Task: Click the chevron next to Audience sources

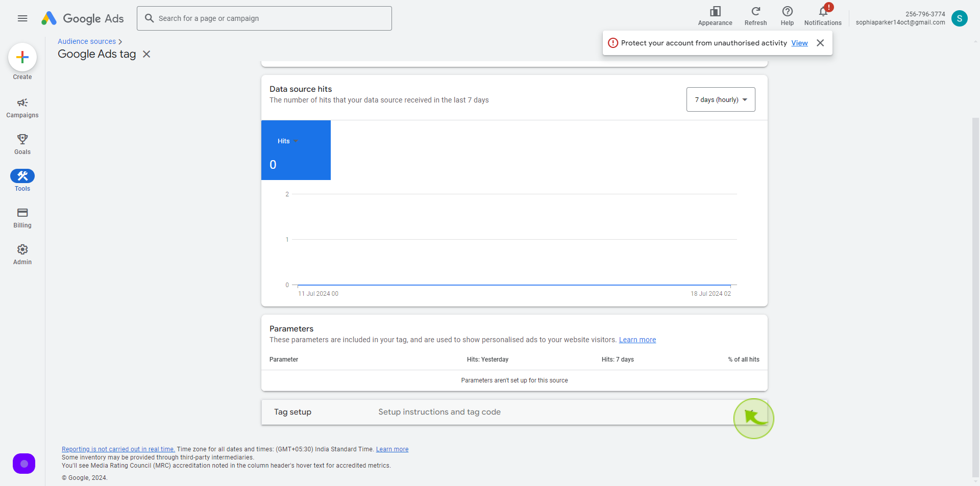Action: tap(120, 42)
